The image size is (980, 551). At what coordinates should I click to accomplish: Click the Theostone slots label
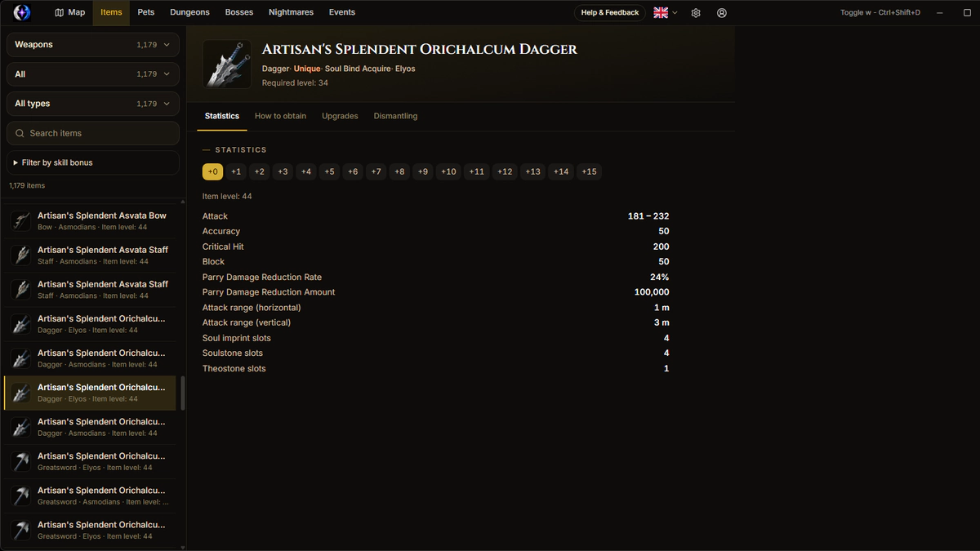point(234,369)
